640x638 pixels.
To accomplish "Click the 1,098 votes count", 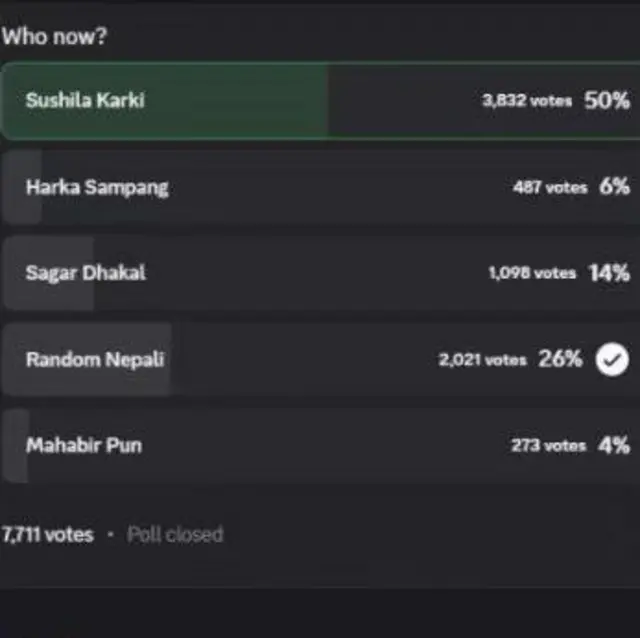I will [x=531, y=273].
